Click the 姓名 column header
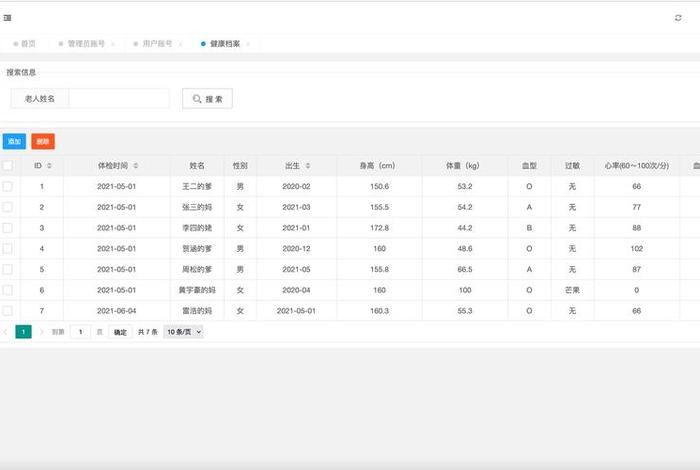The height and width of the screenshot is (470, 700). tap(197, 166)
